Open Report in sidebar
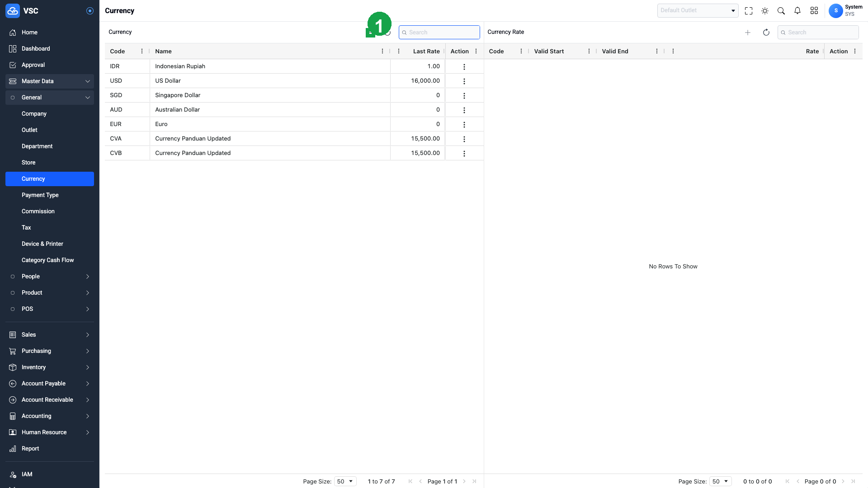868x488 pixels. click(x=50, y=449)
